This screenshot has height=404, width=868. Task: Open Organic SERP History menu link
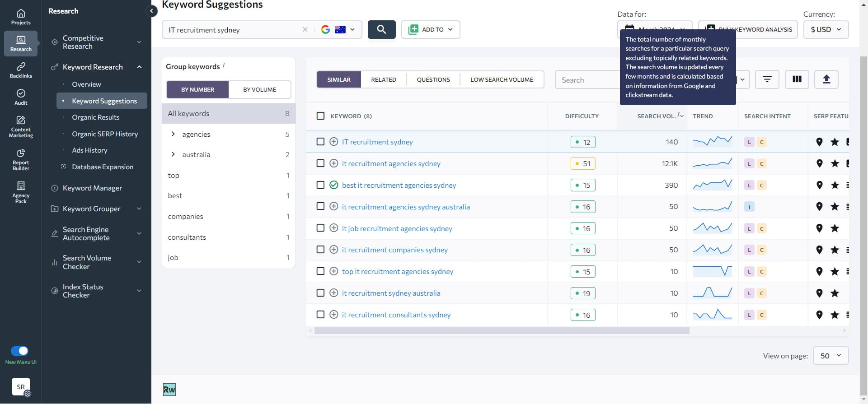pyautogui.click(x=105, y=134)
